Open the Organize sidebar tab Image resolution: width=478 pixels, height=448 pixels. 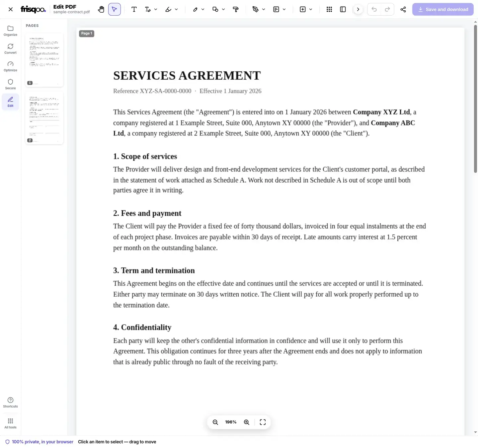10,31
